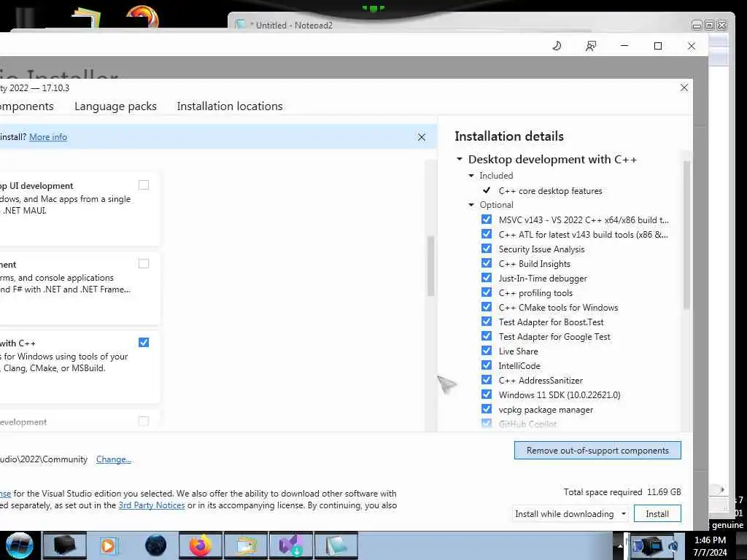Uncheck Test Adapter for Google Test
The width and height of the screenshot is (747, 560).
coord(487,336)
